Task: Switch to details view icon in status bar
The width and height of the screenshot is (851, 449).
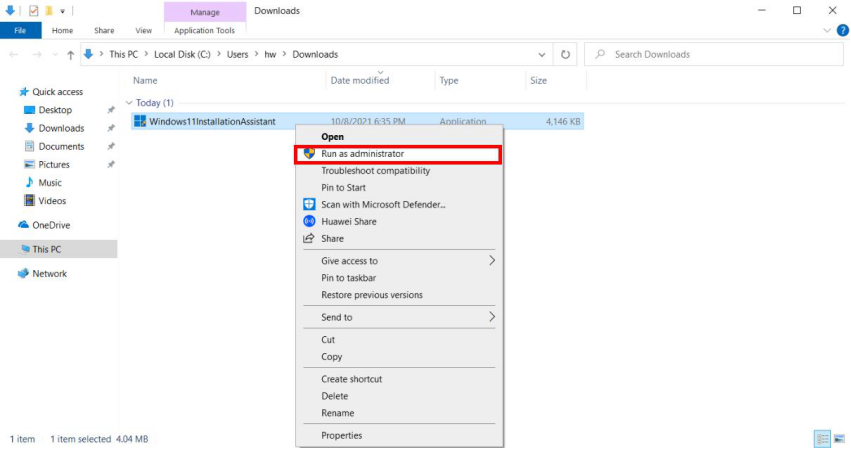Action: pyautogui.click(x=822, y=438)
